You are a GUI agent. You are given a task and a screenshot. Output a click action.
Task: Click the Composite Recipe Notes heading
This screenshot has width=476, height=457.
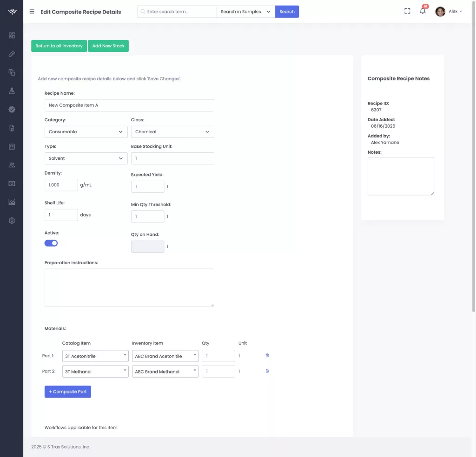pos(398,78)
